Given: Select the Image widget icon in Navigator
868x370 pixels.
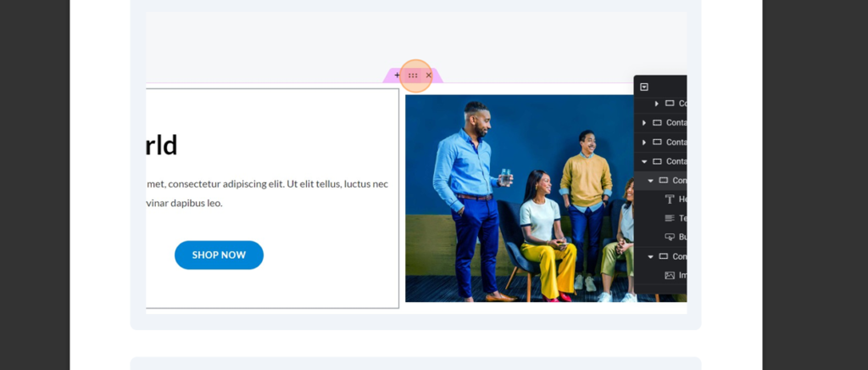Looking at the screenshot, I should 670,275.
